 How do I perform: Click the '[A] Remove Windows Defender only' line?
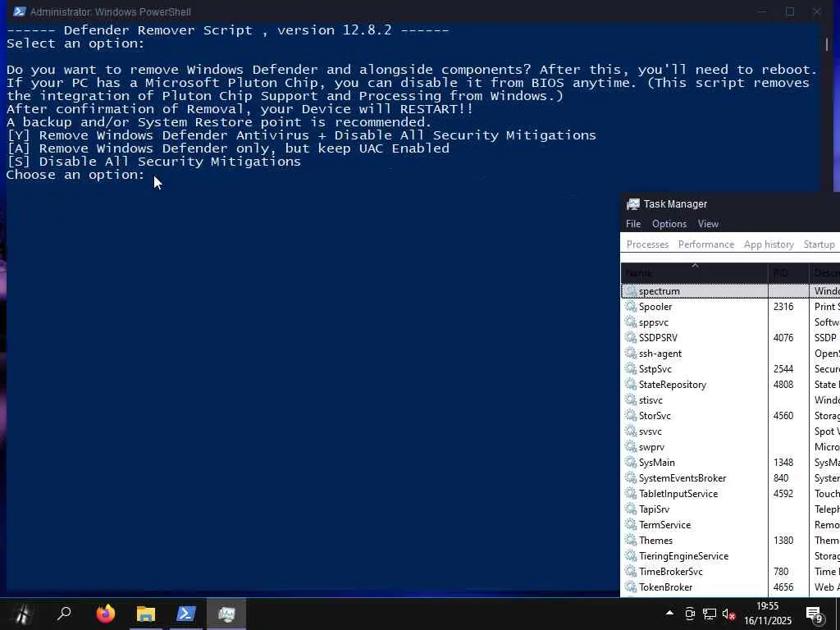tap(228, 148)
